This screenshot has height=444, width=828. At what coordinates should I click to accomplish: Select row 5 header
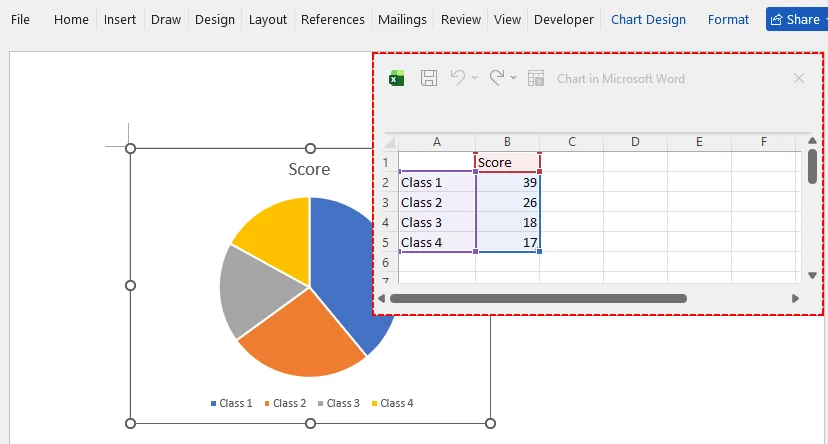pyautogui.click(x=385, y=242)
